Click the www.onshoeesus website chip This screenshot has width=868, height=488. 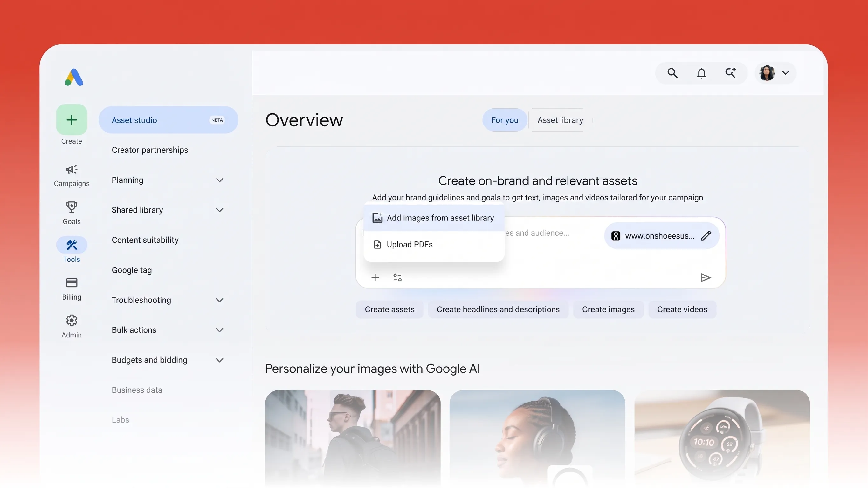click(662, 236)
